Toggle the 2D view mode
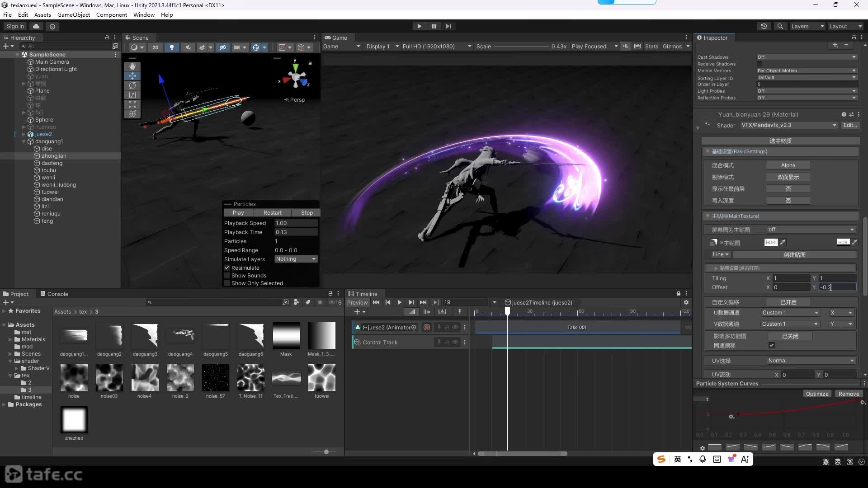Screen dimensions: 868x488 click(155, 47)
